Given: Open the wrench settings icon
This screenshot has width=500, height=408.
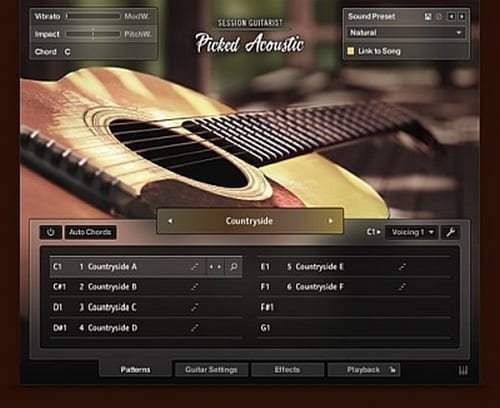Looking at the screenshot, I should pyautogui.click(x=451, y=232).
